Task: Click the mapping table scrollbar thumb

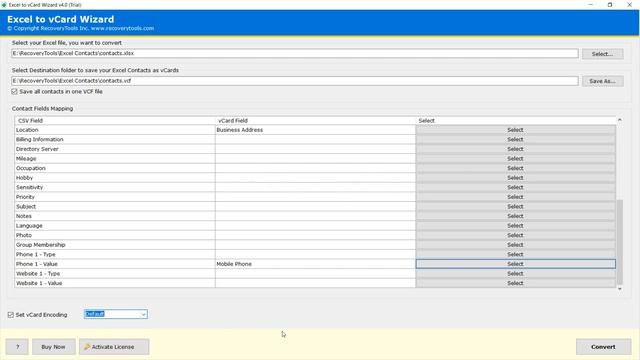Action: (620, 242)
